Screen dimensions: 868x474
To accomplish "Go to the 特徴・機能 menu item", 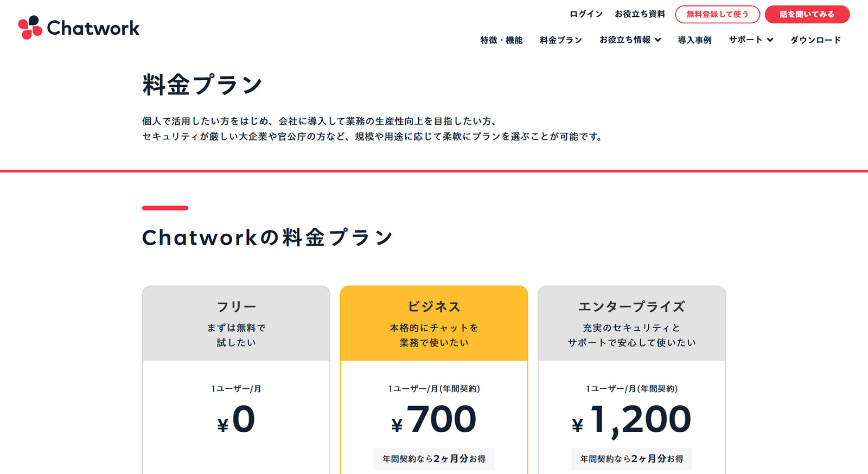I will click(x=501, y=40).
